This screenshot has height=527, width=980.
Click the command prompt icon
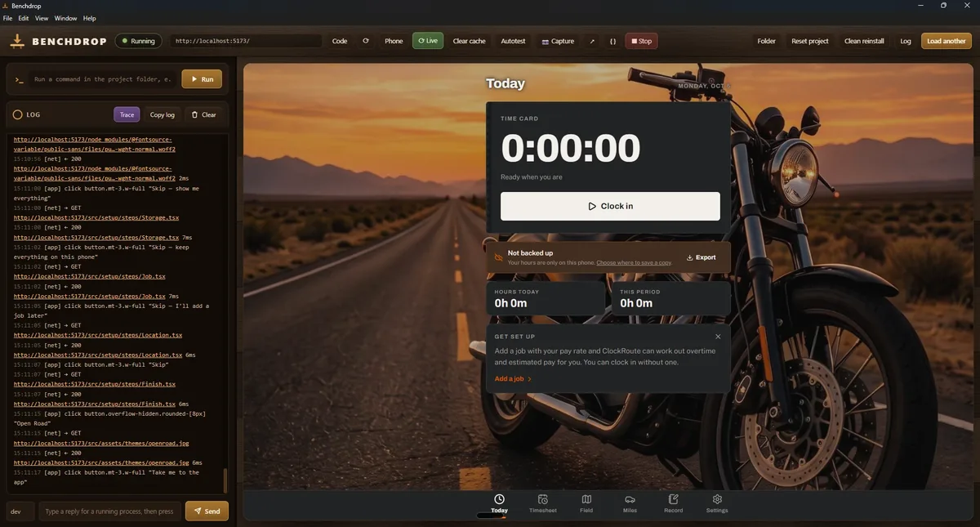19,79
